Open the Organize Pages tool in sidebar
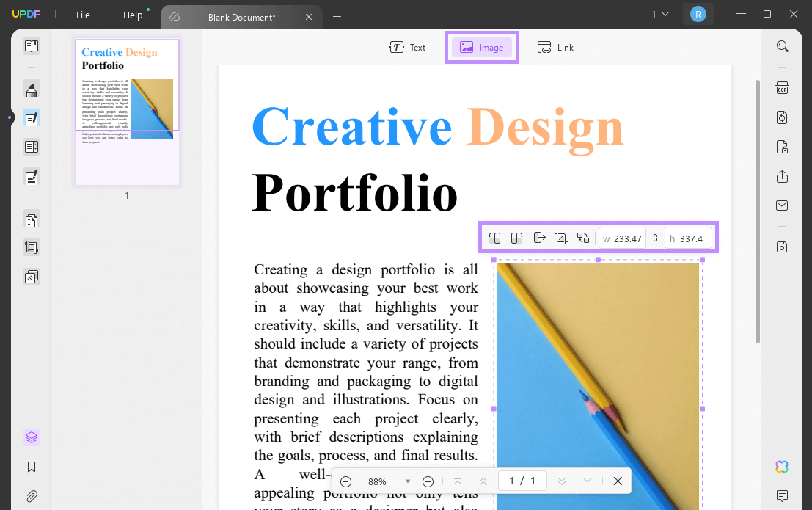This screenshot has width=812, height=510. [32, 147]
